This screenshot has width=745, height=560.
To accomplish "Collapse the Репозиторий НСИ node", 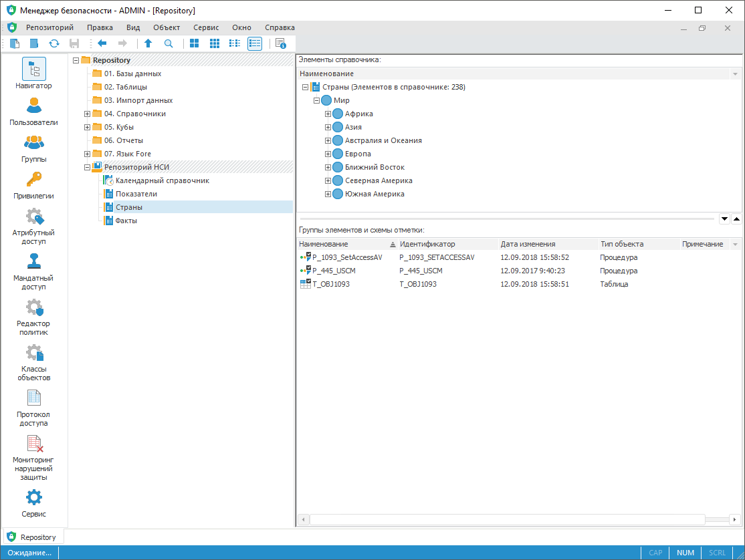I will (x=87, y=167).
